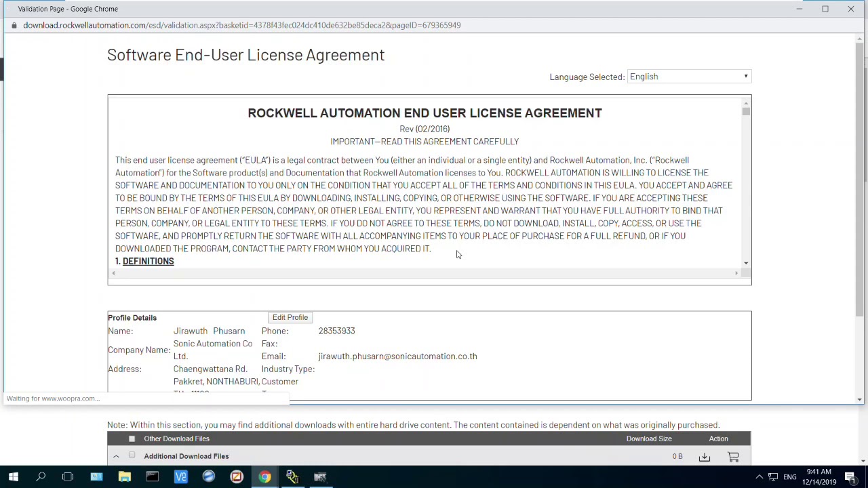Click the Edit Profile button
868x488 pixels.
290,317
